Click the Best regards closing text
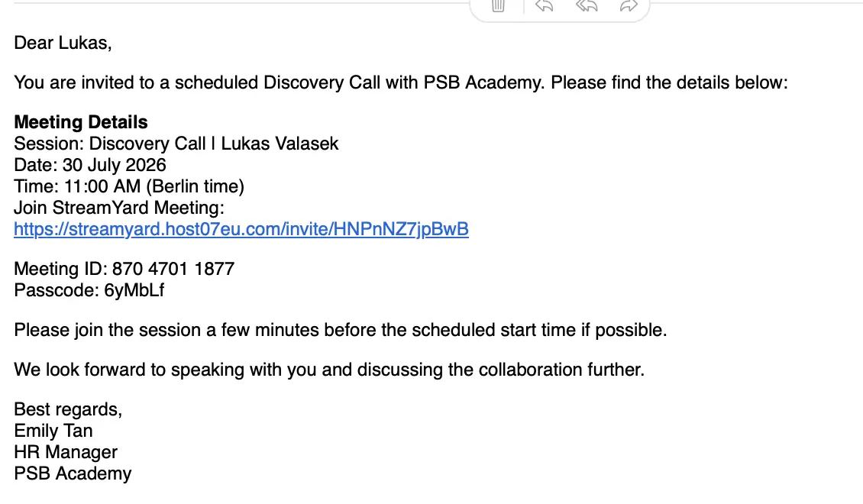Viewport: 863px width, 504px height. [68, 409]
